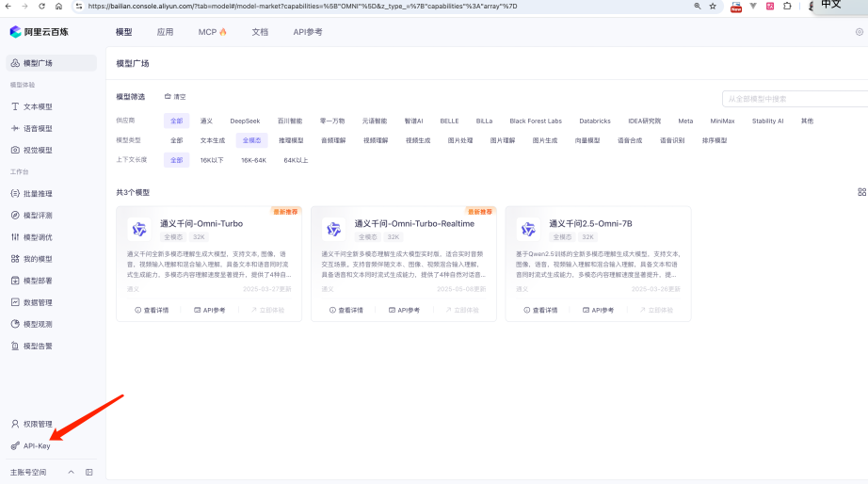The height and width of the screenshot is (484, 868).
Task: Click the grid view icon above model cards
Action: tap(861, 192)
